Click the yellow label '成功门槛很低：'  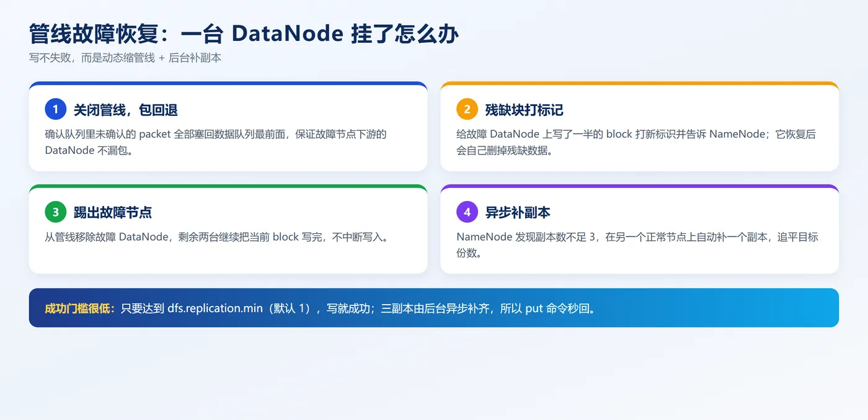[80, 308]
